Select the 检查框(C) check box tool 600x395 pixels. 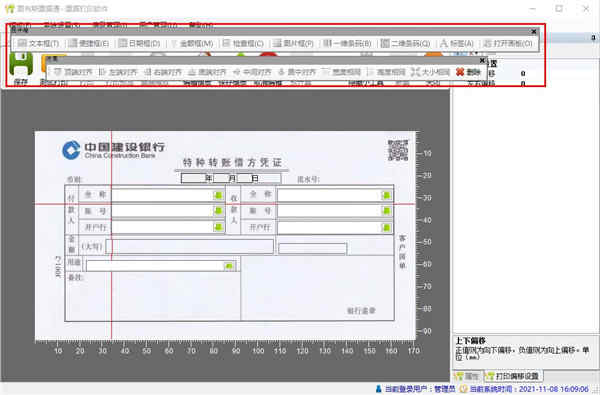[243, 44]
